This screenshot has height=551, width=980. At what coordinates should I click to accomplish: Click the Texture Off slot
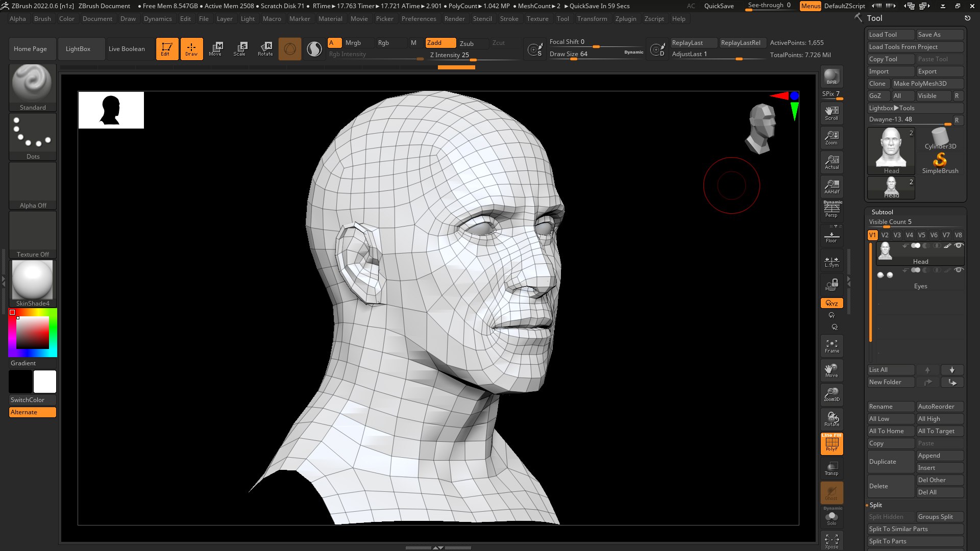(33, 234)
